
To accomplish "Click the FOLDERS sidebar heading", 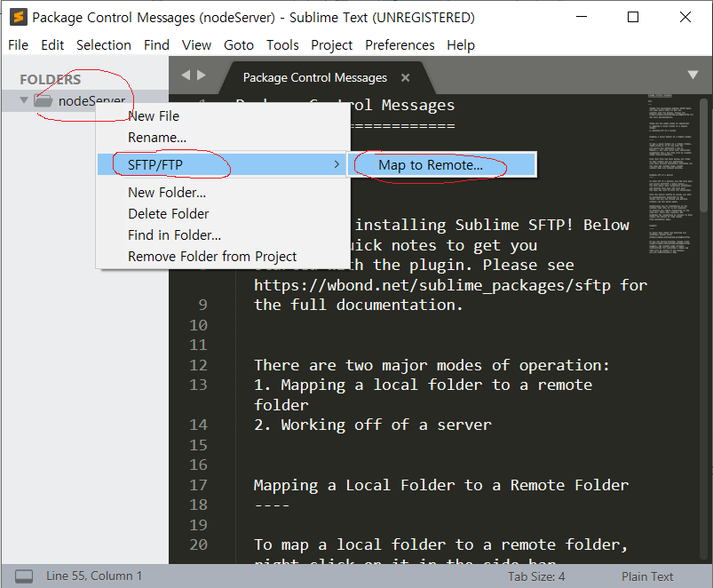I will pos(51,80).
